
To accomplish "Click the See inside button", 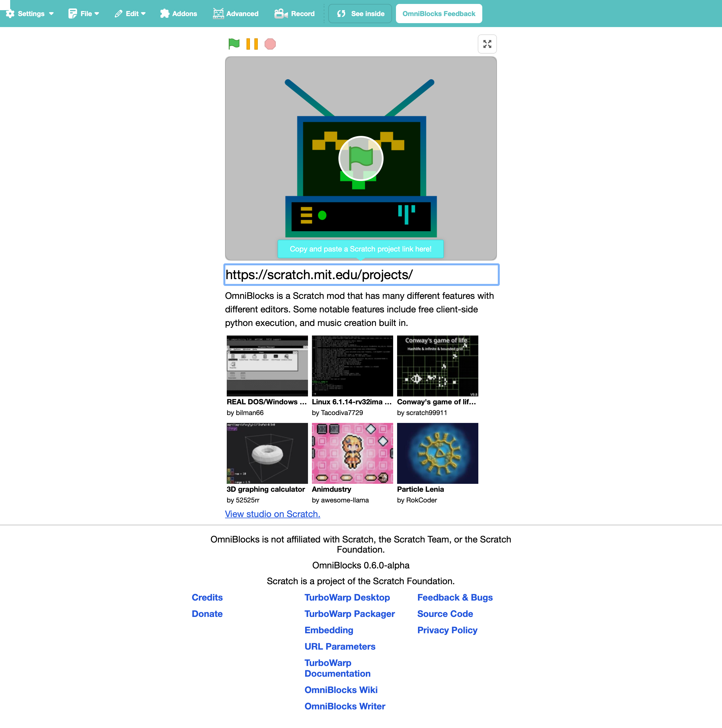I will (360, 14).
